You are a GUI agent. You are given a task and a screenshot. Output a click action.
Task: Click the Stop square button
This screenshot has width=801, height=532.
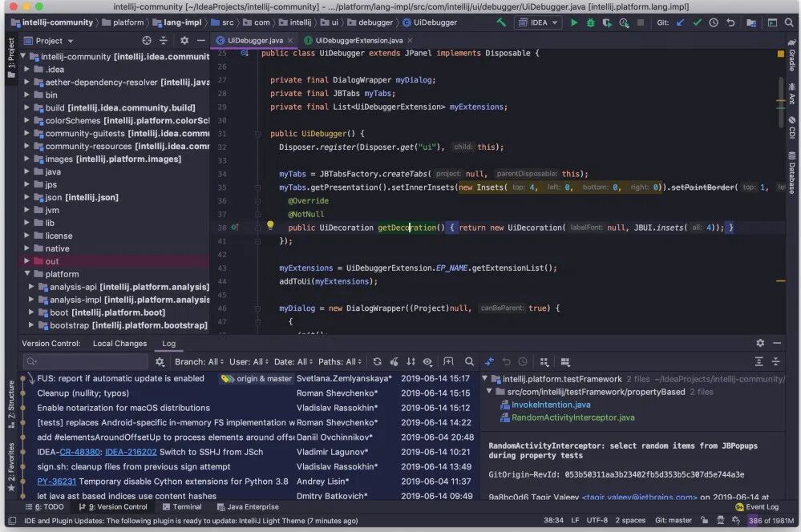[x=640, y=22]
